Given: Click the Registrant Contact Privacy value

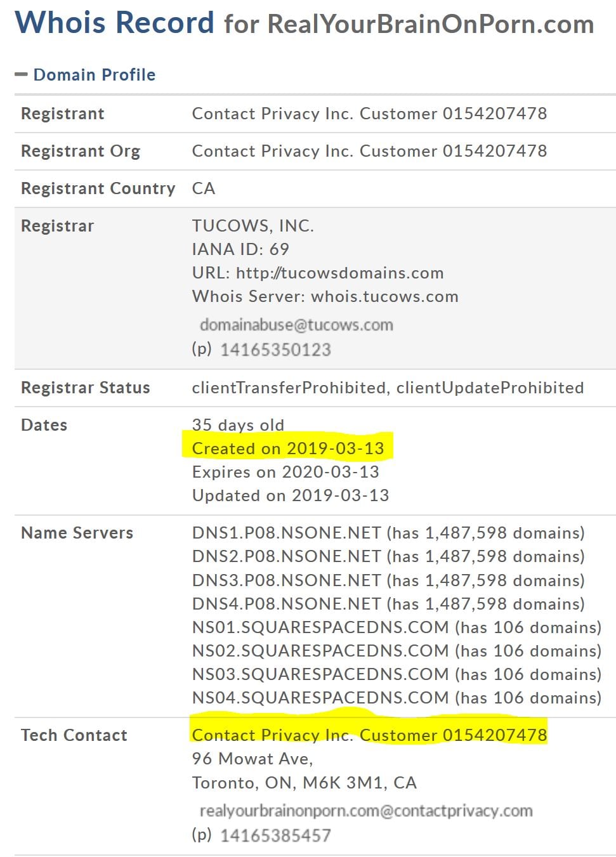Looking at the screenshot, I should coord(369,114).
